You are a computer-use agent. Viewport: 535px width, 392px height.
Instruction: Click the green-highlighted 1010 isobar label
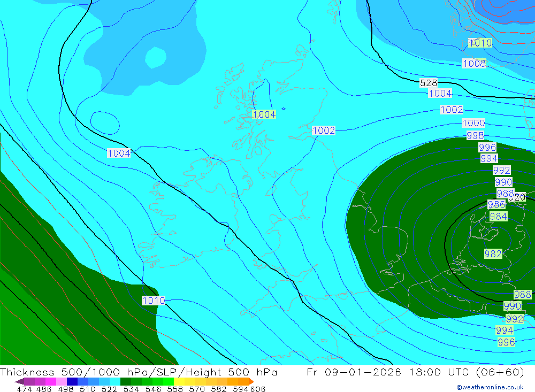480,43
